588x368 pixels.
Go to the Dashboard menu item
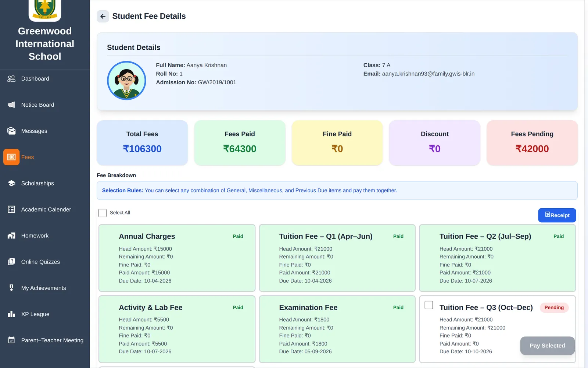(35, 79)
